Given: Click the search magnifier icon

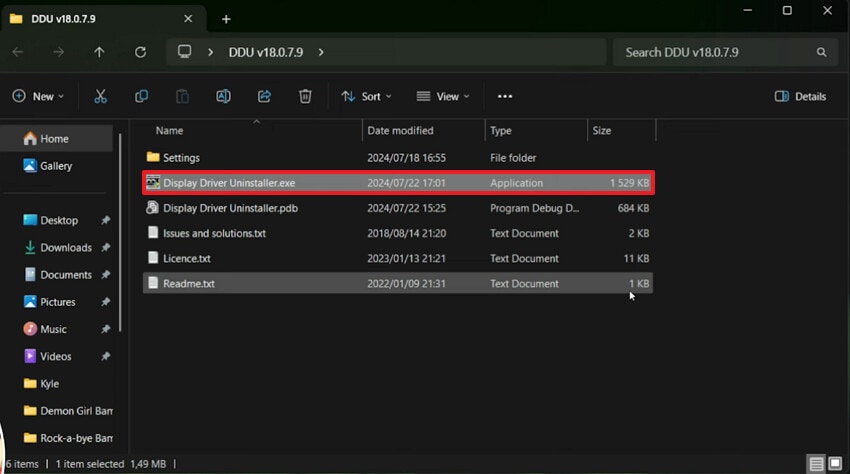Looking at the screenshot, I should (x=821, y=52).
